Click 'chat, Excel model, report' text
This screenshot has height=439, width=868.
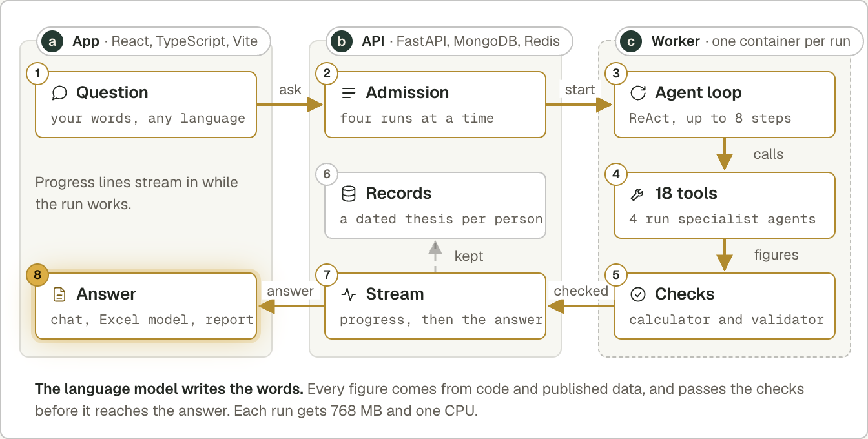pyautogui.click(x=152, y=320)
